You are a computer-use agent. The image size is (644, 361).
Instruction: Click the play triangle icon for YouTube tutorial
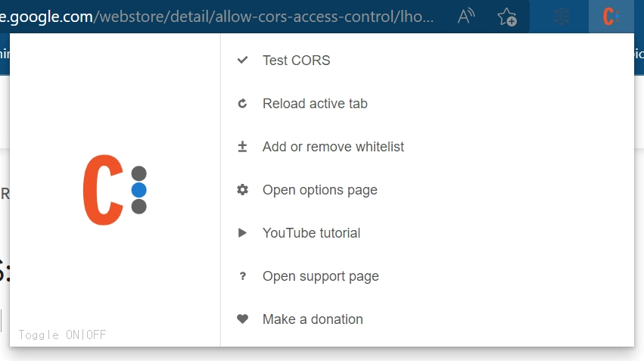pyautogui.click(x=242, y=233)
